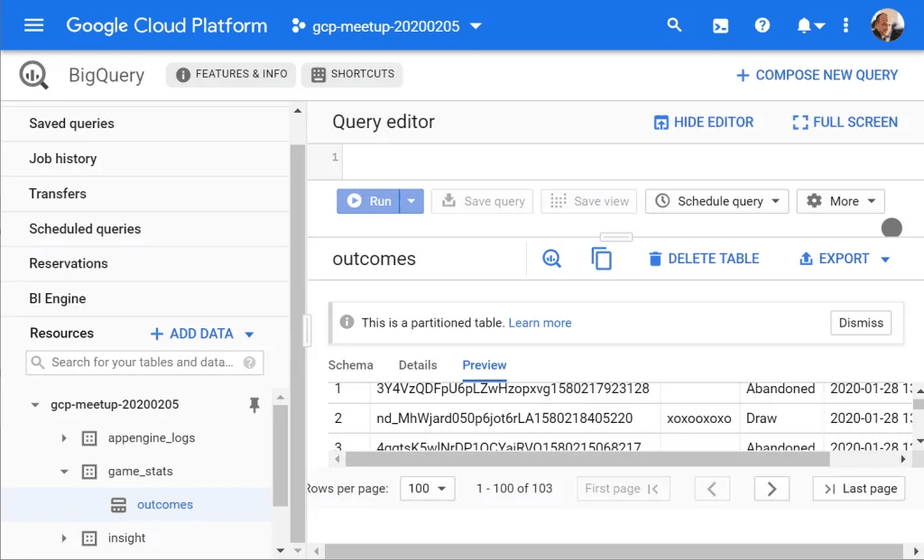Open the user account avatar
The width and height of the screenshot is (924, 560).
[887, 25]
